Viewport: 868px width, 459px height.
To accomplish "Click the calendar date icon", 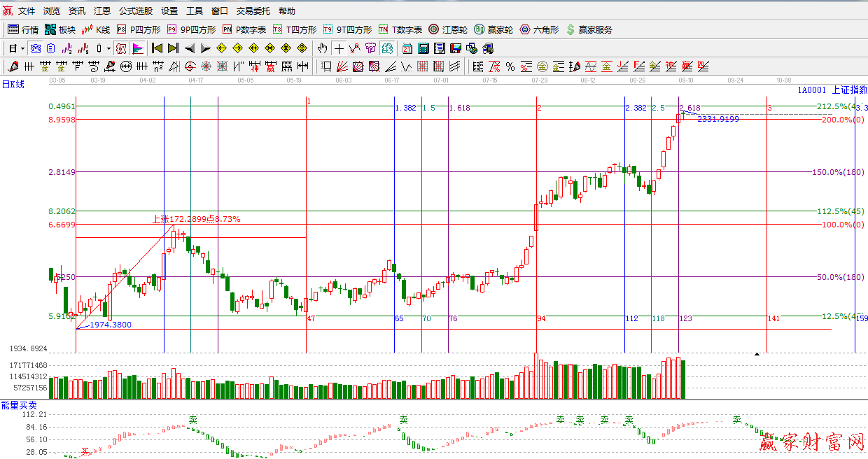I will tap(407, 48).
